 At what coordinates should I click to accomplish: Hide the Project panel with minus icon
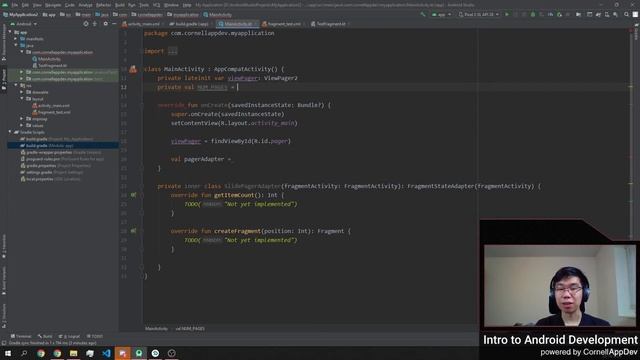pyautogui.click(x=114, y=24)
